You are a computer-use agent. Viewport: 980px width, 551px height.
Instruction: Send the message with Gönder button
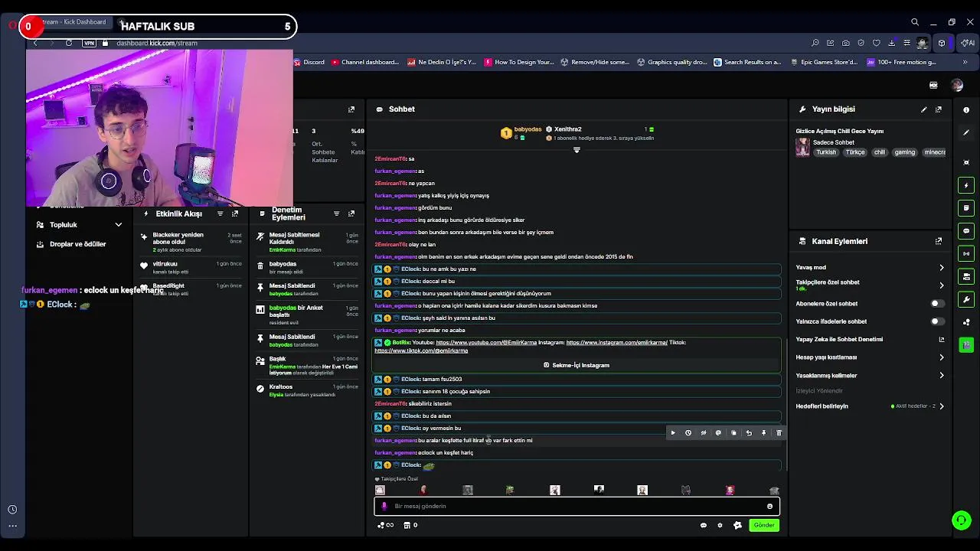[x=764, y=525]
